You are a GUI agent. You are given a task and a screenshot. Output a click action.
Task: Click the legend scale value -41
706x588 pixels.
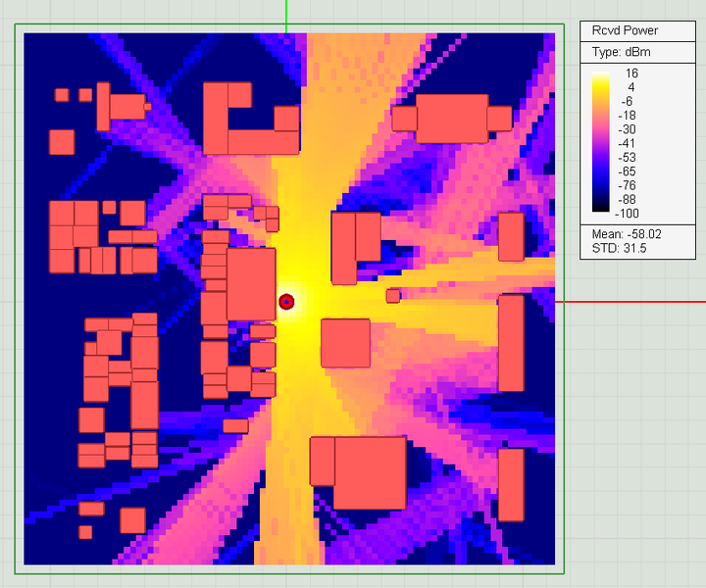coord(627,143)
